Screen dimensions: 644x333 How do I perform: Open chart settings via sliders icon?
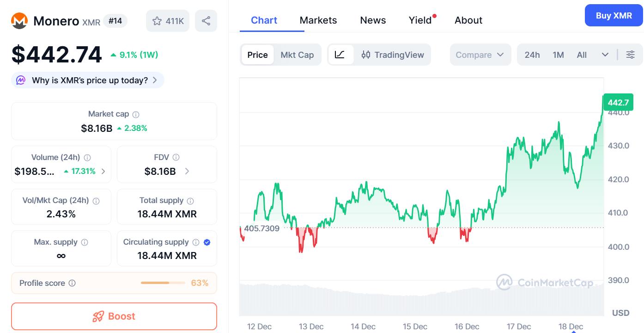pos(631,55)
